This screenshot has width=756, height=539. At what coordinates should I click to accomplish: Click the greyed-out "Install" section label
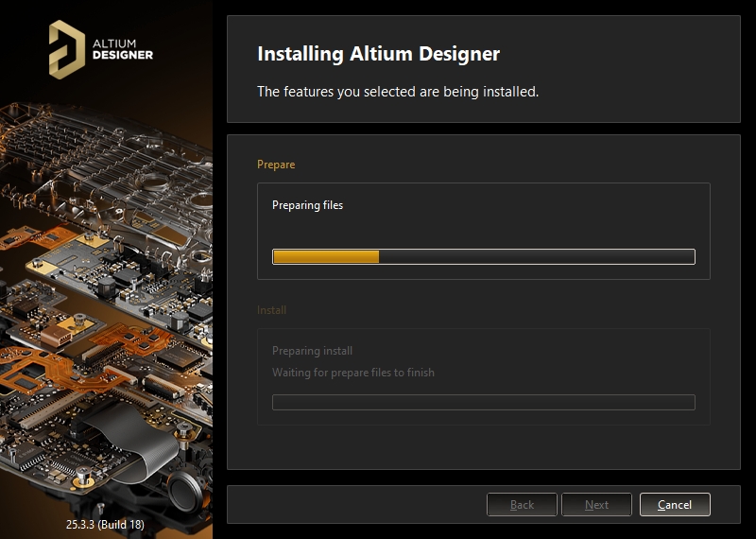(271, 310)
